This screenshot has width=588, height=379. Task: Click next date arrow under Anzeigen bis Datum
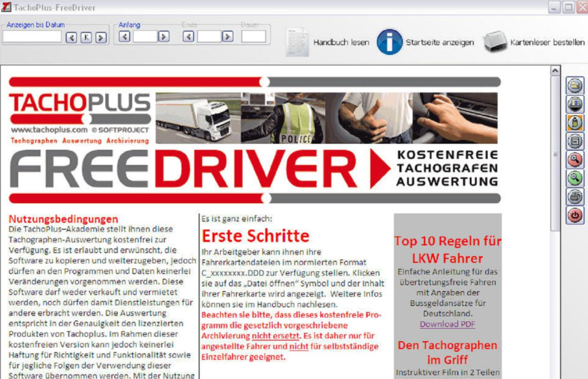[101, 37]
